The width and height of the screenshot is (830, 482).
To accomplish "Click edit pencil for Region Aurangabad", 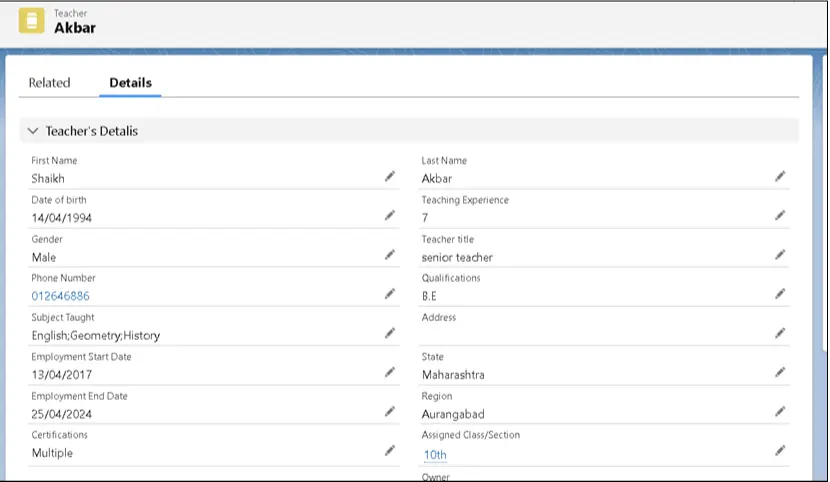I will [780, 411].
